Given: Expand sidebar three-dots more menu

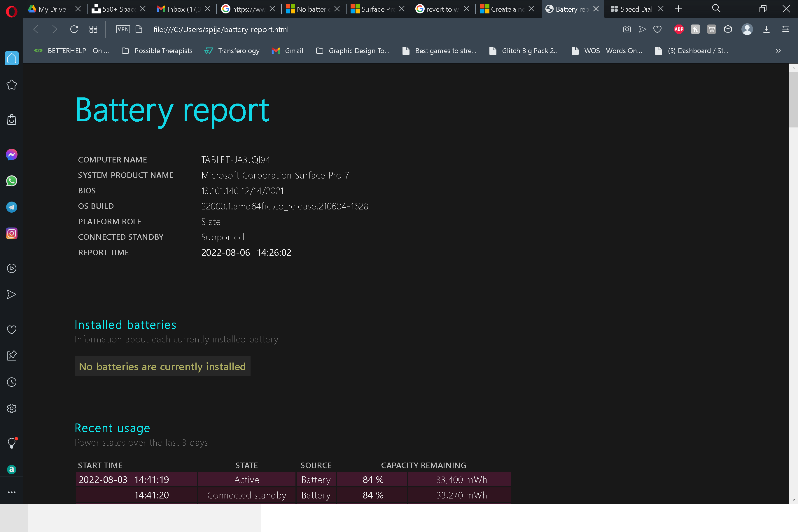Looking at the screenshot, I should [x=12, y=492].
